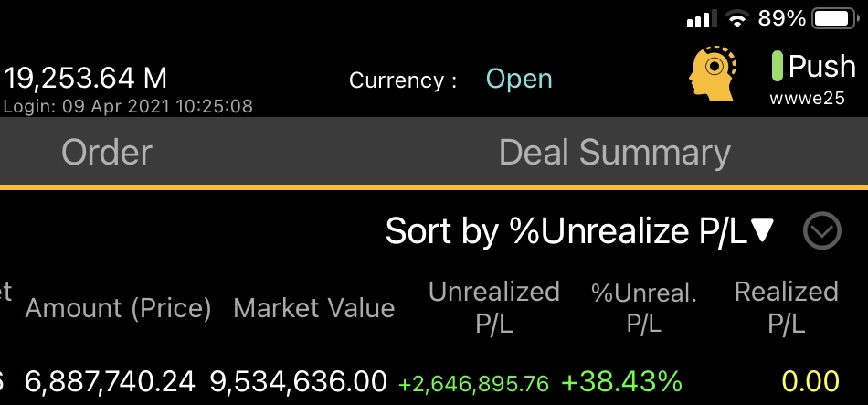Switch to the Deal Summary tab

click(615, 153)
